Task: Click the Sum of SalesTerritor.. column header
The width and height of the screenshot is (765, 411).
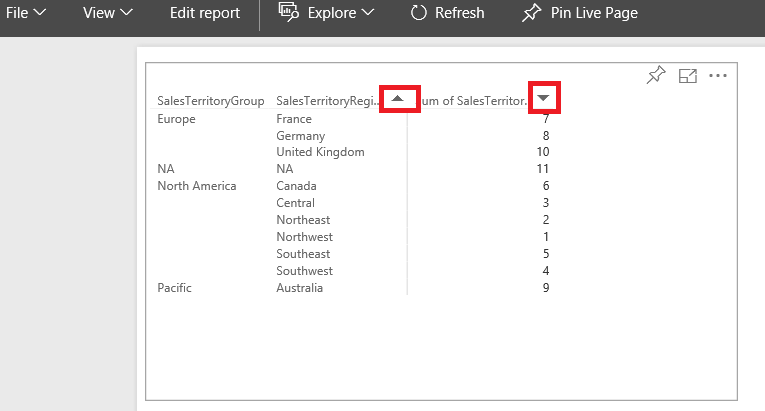Action: coord(474,101)
